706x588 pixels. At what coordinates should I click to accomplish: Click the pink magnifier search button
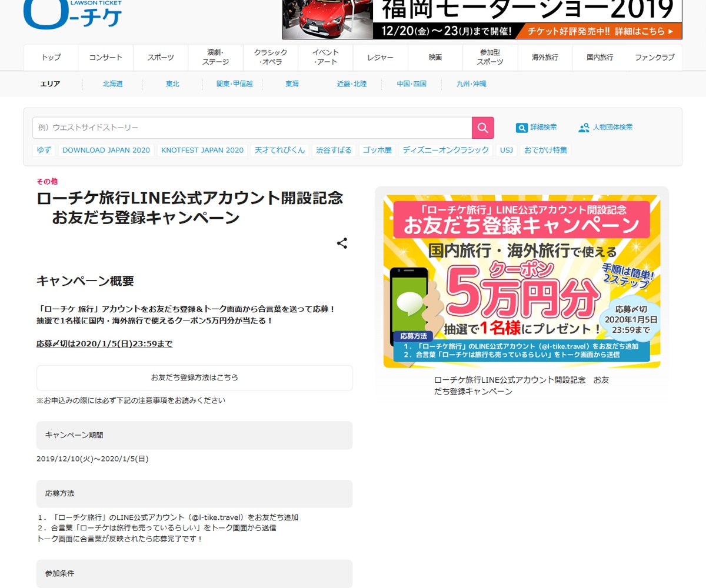point(483,128)
